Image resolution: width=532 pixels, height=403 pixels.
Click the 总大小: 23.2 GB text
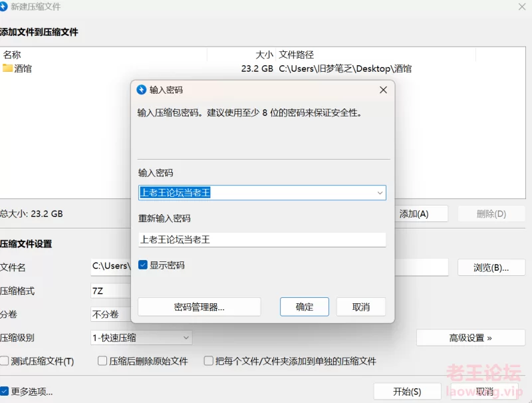(x=31, y=213)
